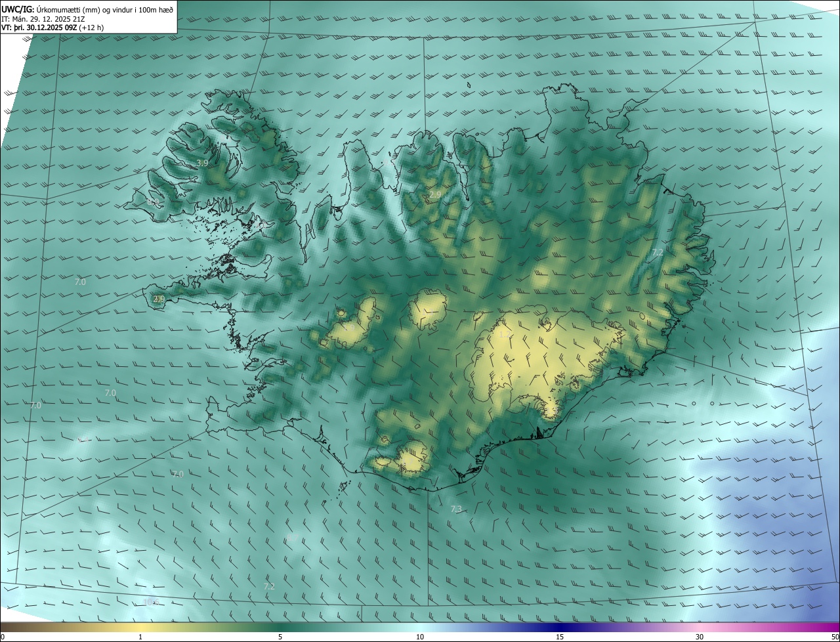840x642 pixels.
Task: Click the valid time 'VT: þri. 30.12.2025 09Z (+12 h)'
Action: coord(52,28)
